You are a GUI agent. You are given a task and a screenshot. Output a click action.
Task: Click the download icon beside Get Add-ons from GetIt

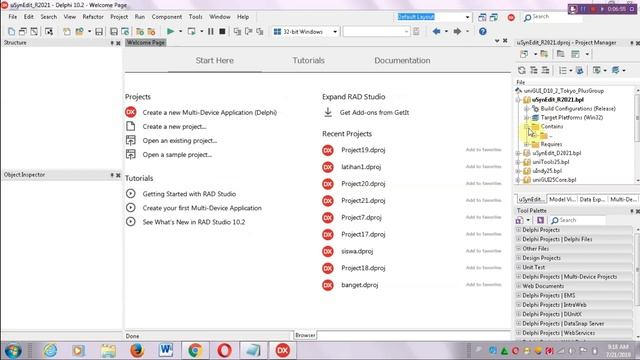pyautogui.click(x=328, y=112)
